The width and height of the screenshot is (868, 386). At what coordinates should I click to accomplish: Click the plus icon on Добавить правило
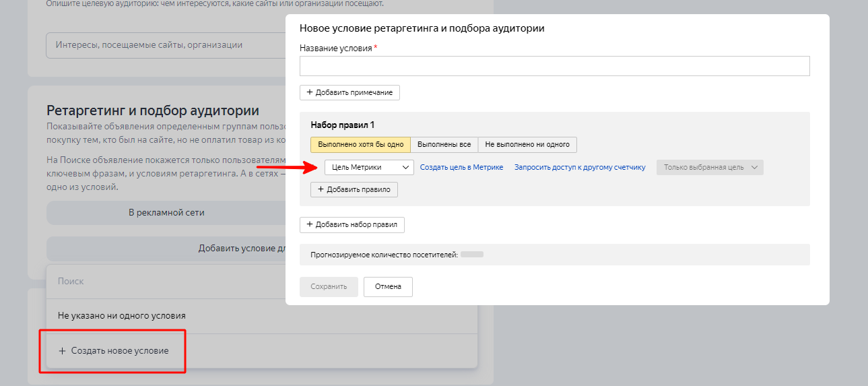(x=321, y=190)
